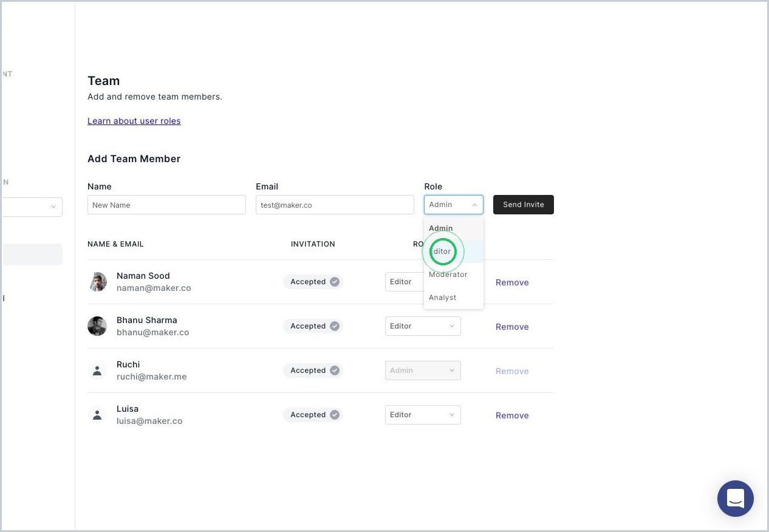Screen dimensions: 769x532
Task: Click the email naman@maker.co
Action: [154, 288]
